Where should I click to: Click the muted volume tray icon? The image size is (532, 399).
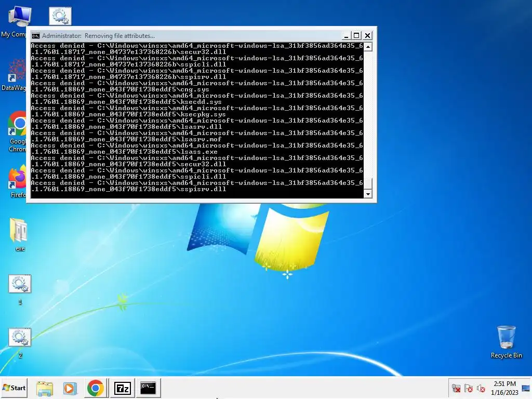click(481, 388)
